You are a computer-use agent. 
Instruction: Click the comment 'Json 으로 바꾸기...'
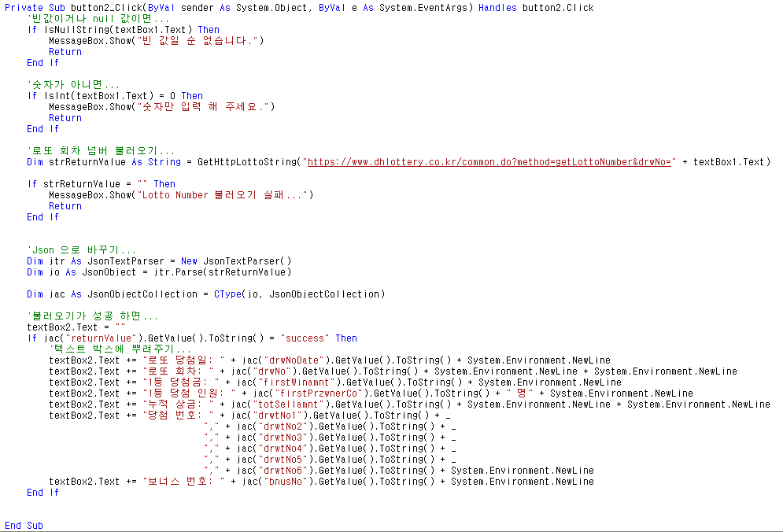[x=82, y=249]
